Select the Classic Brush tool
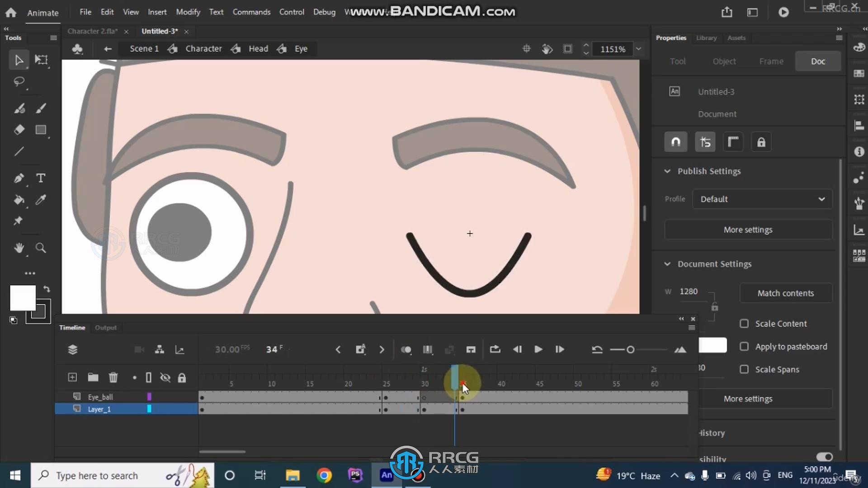Image resolution: width=868 pixels, height=488 pixels. 41,108
